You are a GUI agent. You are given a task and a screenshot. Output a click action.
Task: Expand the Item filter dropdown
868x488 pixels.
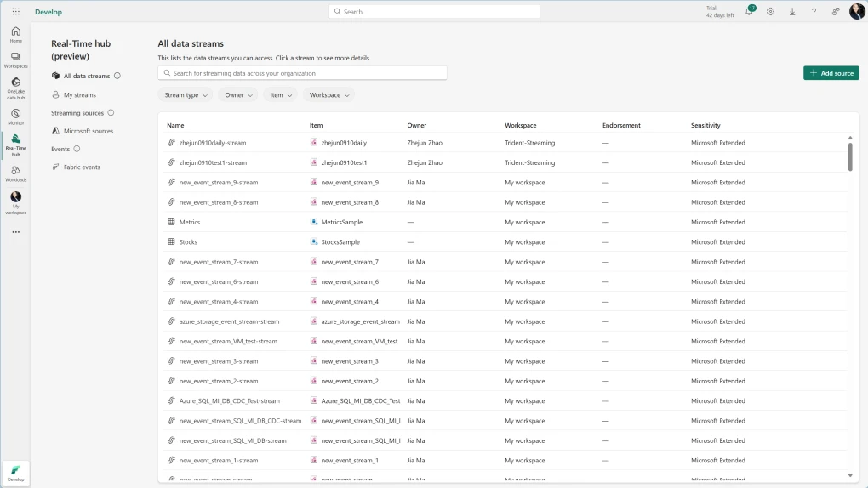point(280,95)
